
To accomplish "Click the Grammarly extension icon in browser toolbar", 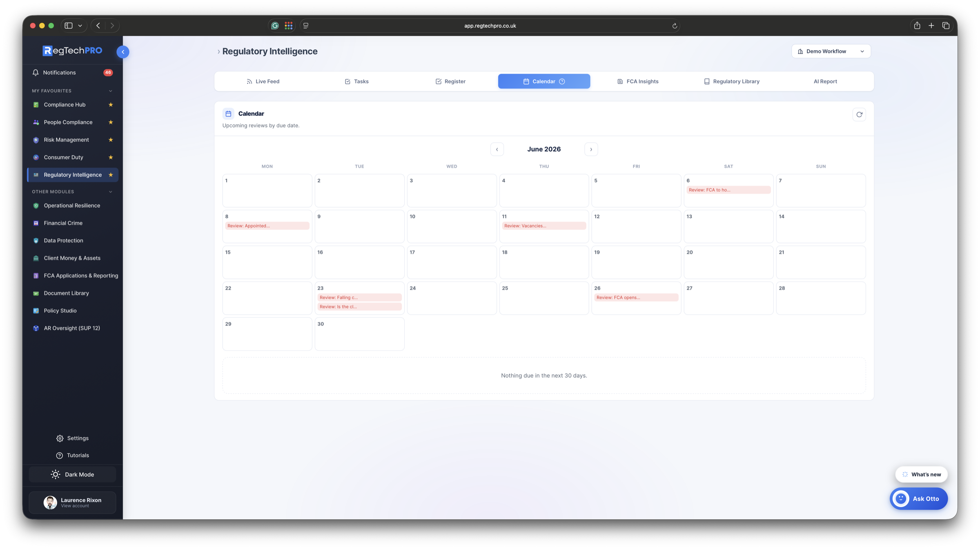I will pos(275,26).
